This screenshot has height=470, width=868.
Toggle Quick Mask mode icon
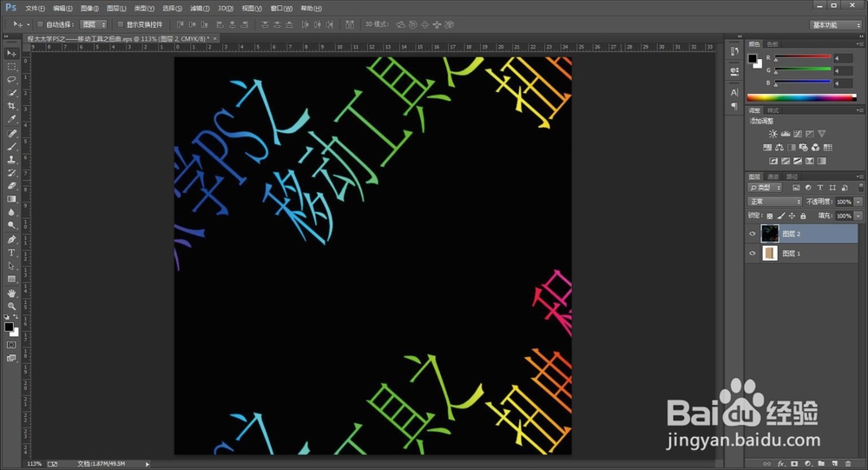click(x=11, y=345)
